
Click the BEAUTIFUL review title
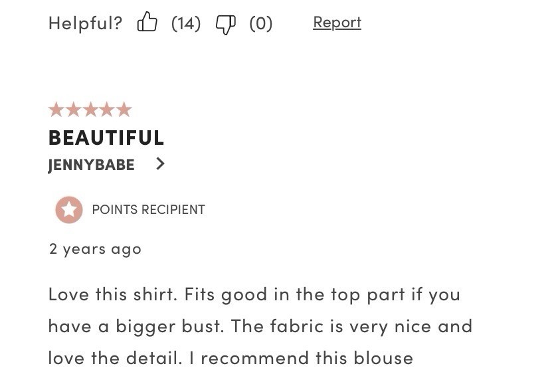click(106, 138)
